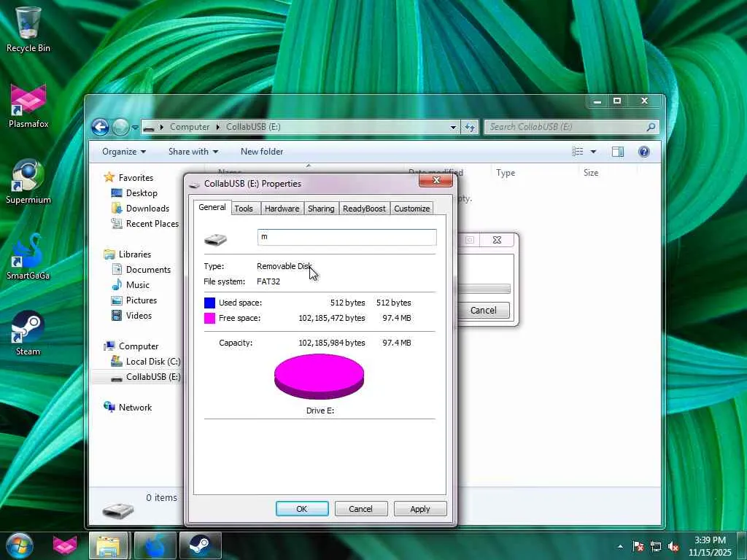Click Cancel in the Properties dialog
This screenshot has width=747, height=560.
click(x=360, y=508)
